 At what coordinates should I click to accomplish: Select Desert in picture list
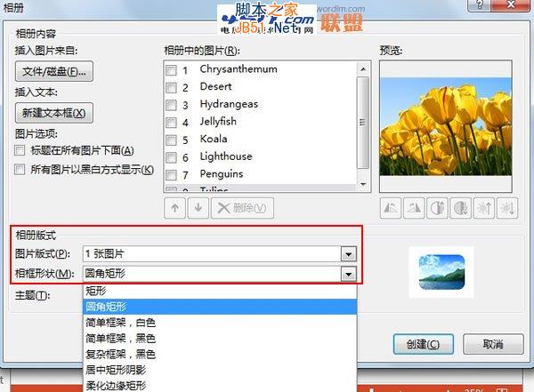pos(215,87)
